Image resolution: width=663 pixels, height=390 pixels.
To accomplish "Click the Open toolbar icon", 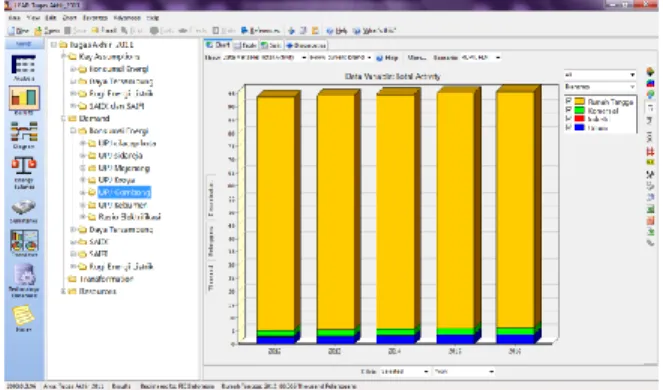I will click(47, 30).
